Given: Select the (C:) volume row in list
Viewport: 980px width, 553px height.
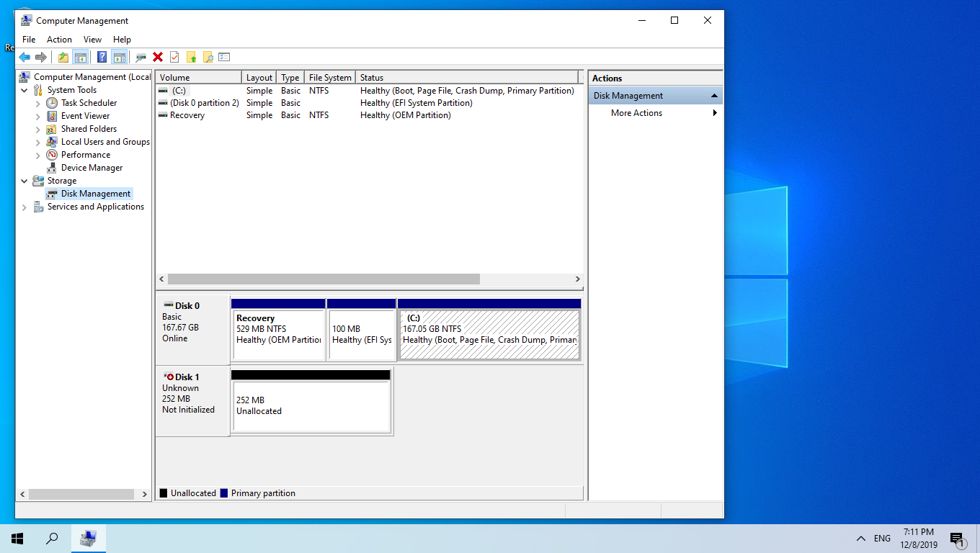Looking at the screenshot, I should click(x=368, y=91).
